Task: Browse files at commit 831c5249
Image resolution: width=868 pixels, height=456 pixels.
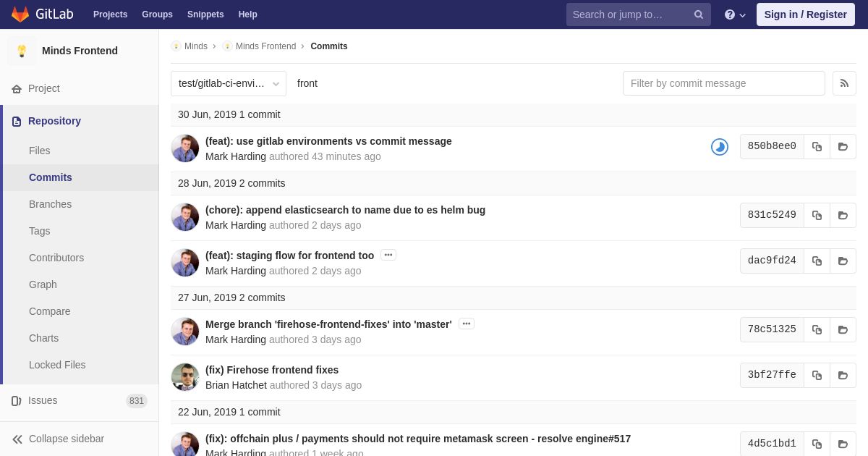Action: pos(843,215)
